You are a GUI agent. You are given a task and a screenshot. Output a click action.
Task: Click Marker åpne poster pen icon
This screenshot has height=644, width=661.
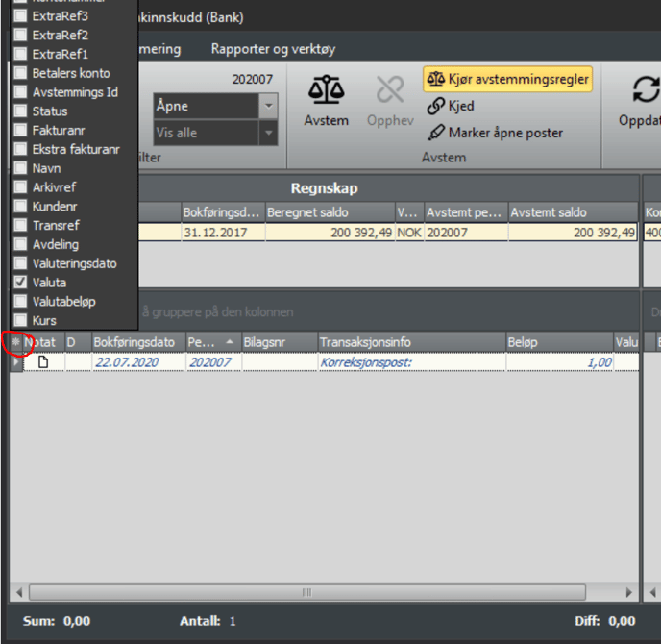(436, 133)
